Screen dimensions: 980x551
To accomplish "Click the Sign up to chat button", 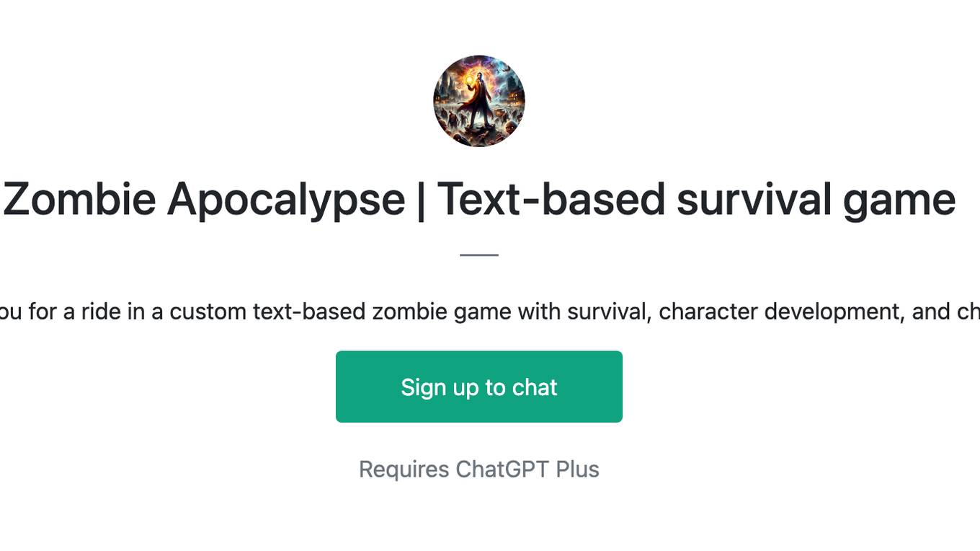I will pos(479,387).
